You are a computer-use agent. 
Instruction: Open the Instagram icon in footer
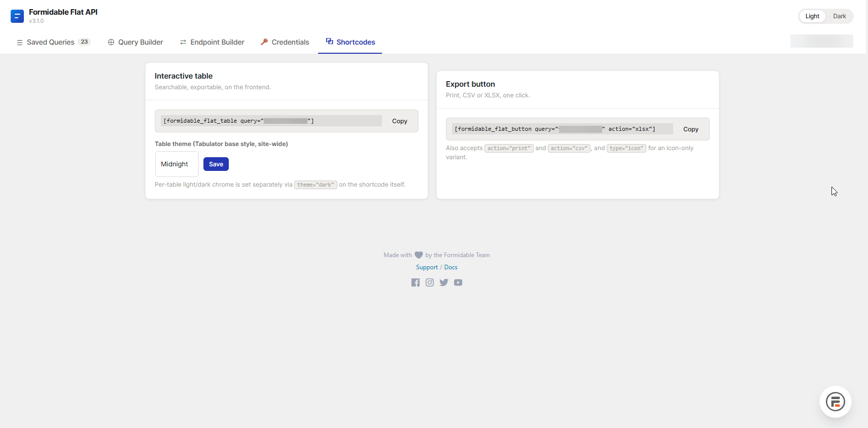pos(430,282)
